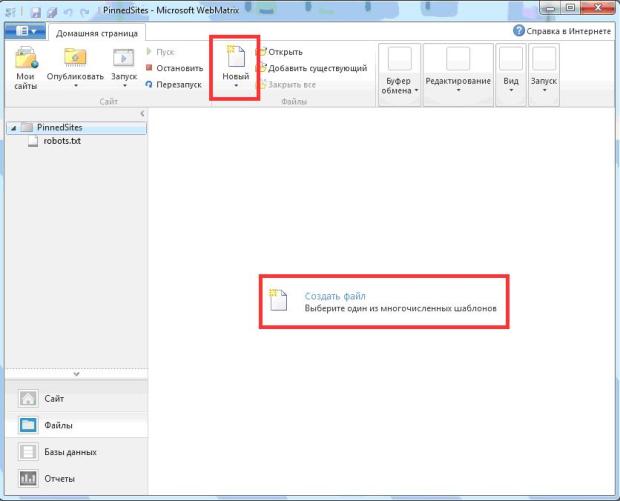Screen dimensions: 620x501
Task: Open the Справка в Интернете help
Action: click(560, 31)
